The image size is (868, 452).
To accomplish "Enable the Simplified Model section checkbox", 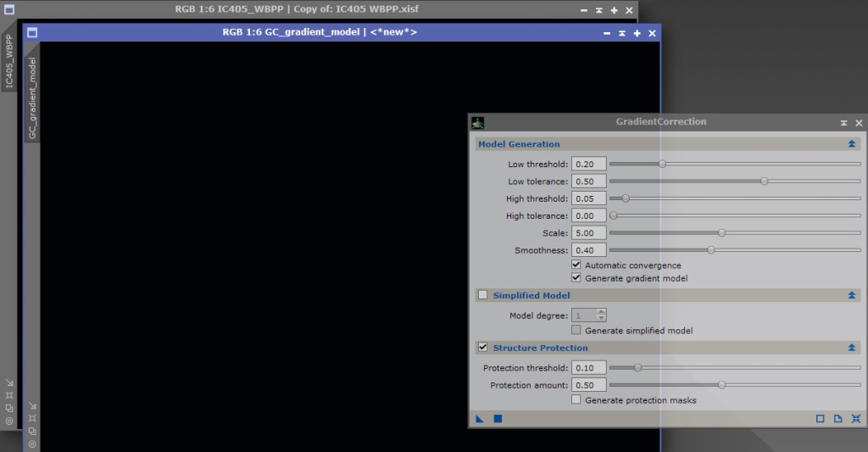I will click(483, 295).
